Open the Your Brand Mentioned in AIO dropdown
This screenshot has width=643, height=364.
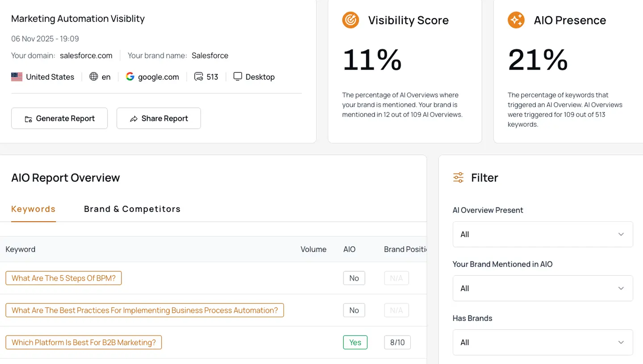coord(543,288)
